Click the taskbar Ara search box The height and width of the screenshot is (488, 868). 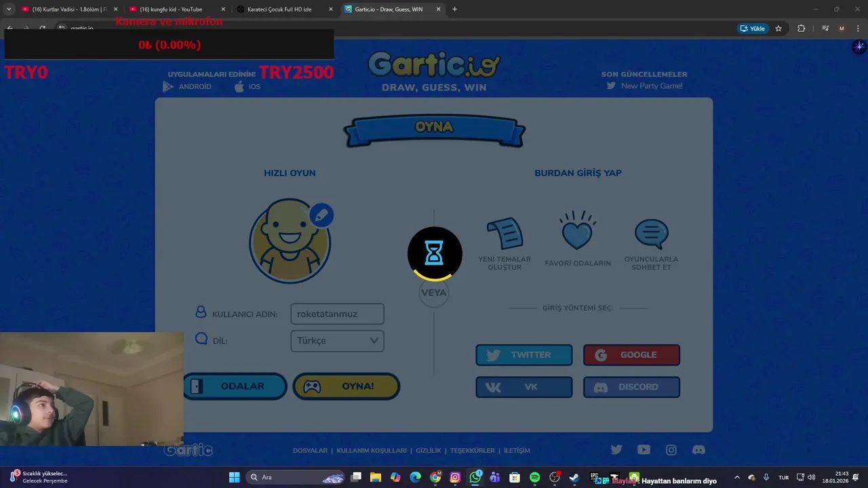(x=296, y=478)
